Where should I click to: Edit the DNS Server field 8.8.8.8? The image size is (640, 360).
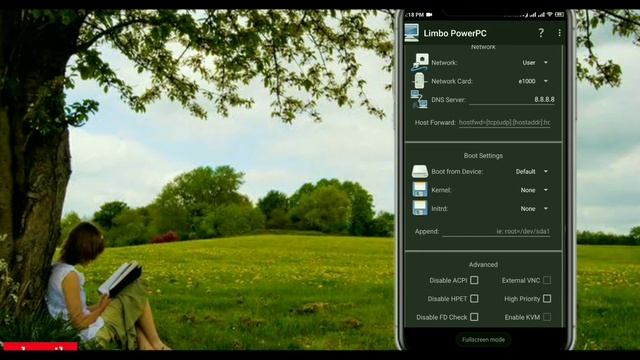(512, 99)
